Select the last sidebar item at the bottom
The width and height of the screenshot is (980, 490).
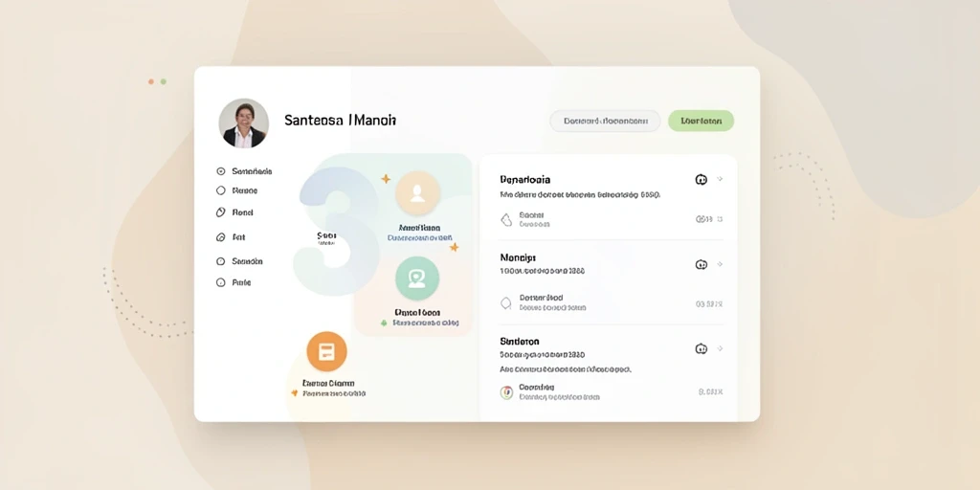click(x=234, y=282)
